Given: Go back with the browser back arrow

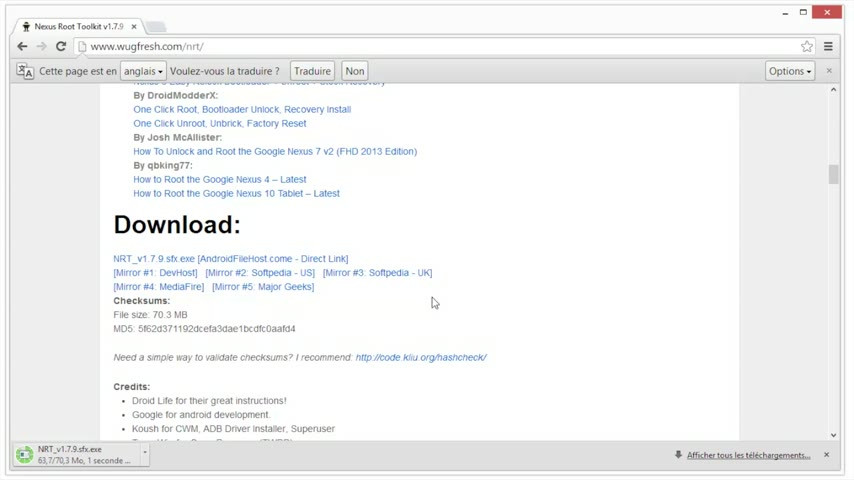Looking at the screenshot, I should (22, 46).
